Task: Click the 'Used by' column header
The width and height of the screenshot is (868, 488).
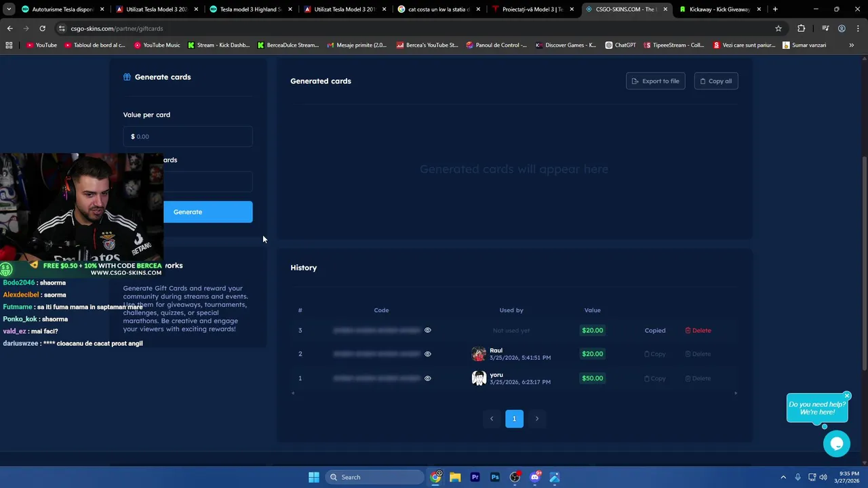Action: coord(511,310)
